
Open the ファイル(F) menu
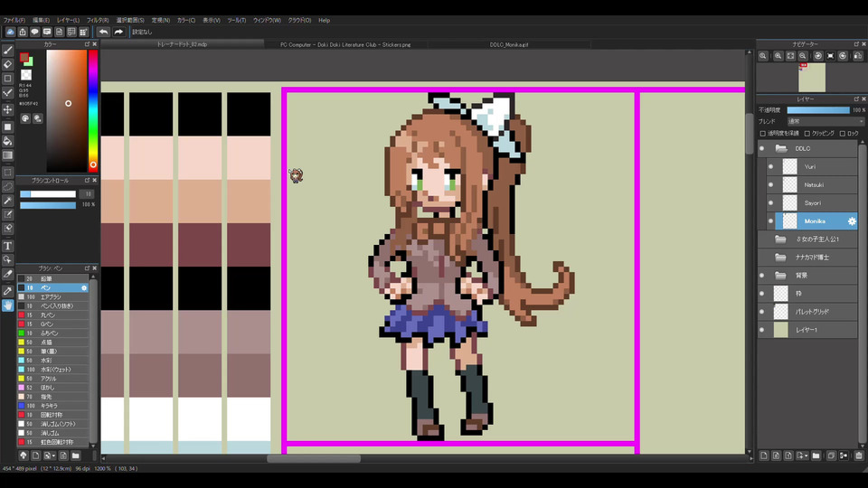pos(14,21)
